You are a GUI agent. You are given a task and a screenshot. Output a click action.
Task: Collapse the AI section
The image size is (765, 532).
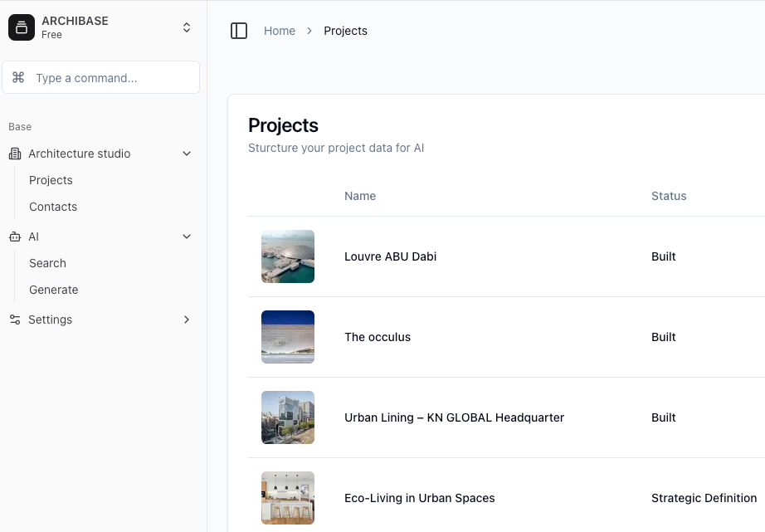pos(187,237)
